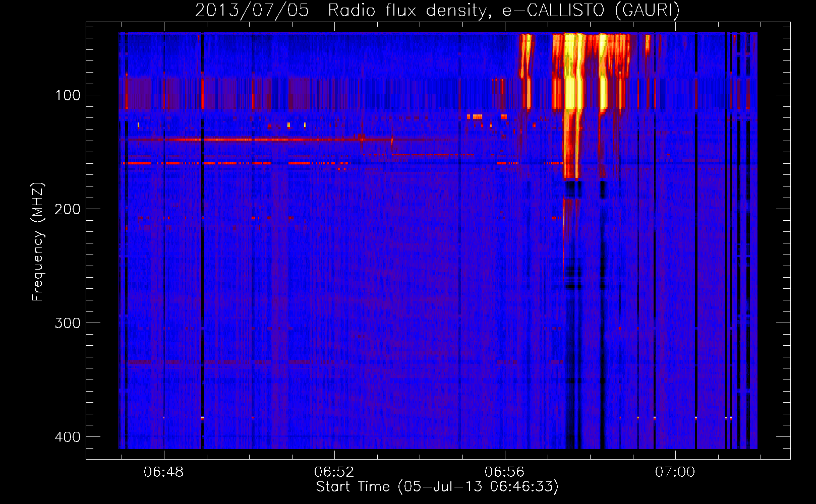This screenshot has width=816, height=504.
Task: Click the 400 frequency tick label
Action: [x=68, y=437]
